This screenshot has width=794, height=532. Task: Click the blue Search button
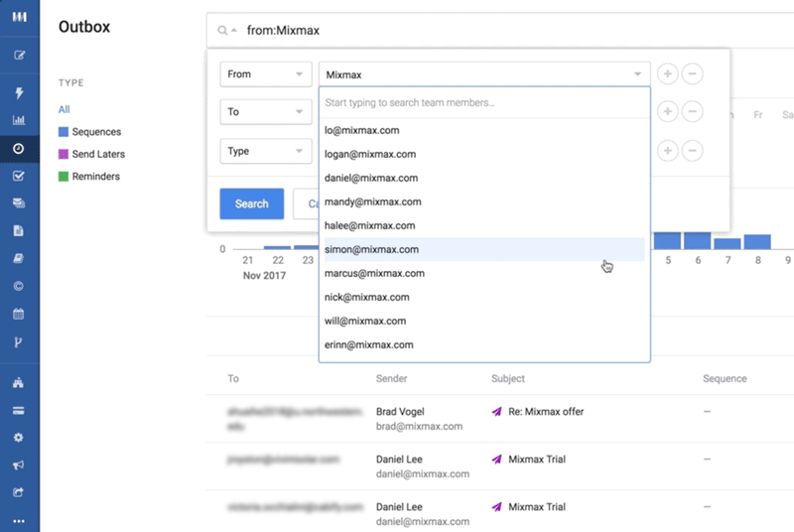pos(252,203)
